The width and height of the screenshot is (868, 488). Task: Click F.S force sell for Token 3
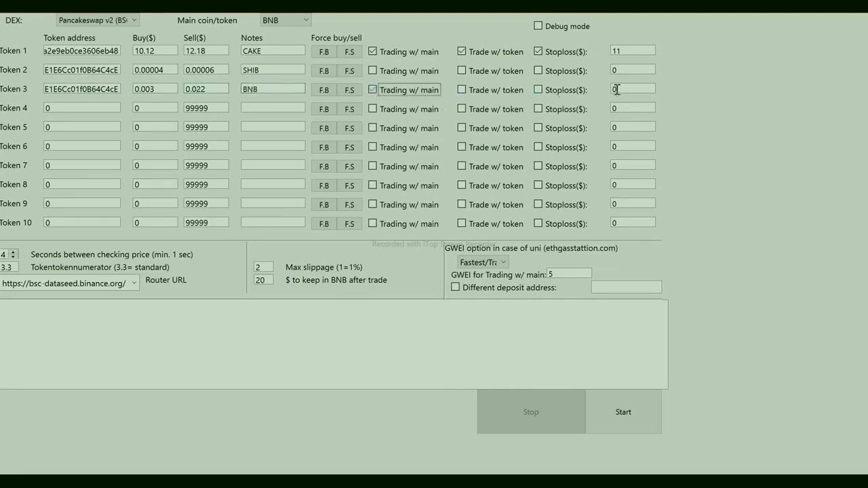click(x=349, y=89)
